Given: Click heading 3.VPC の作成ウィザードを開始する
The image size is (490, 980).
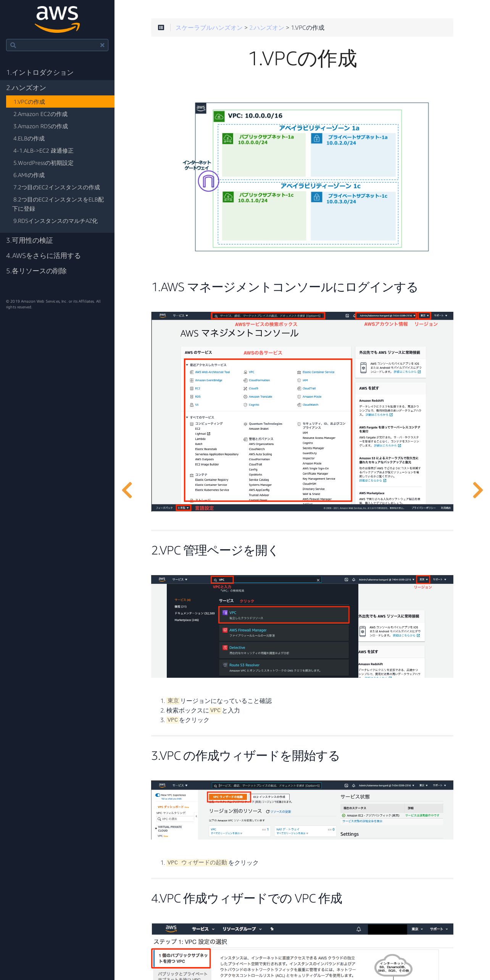Looking at the screenshot, I should 245,756.
